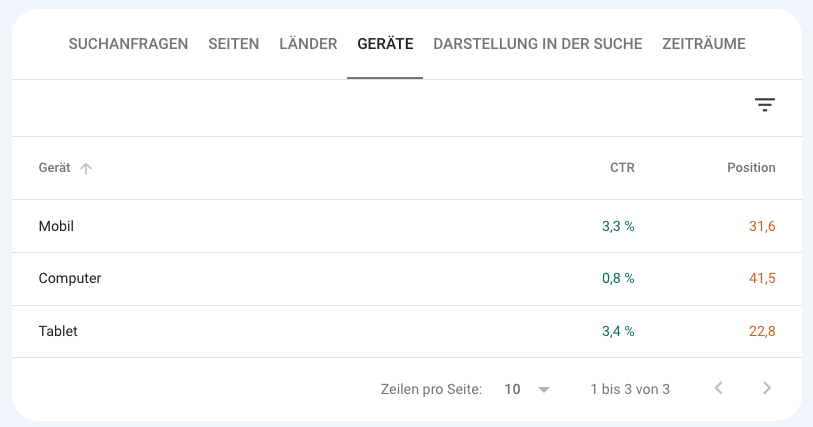Screen dimensions: 813x427
Task: Sort table by Position column header
Action: coord(751,168)
